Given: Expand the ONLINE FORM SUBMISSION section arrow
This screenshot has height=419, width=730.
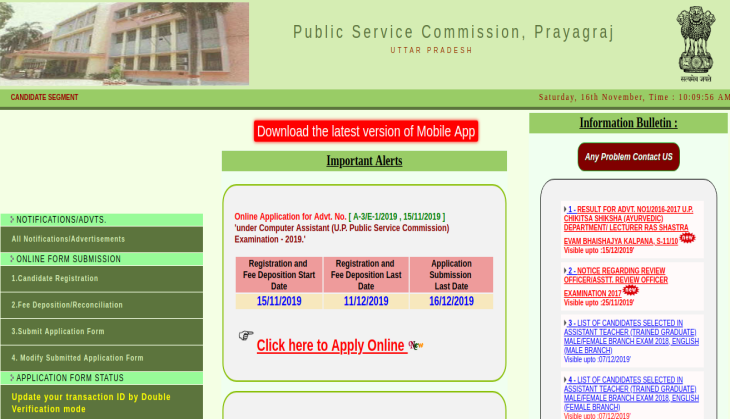Looking at the screenshot, I should 12,258.
